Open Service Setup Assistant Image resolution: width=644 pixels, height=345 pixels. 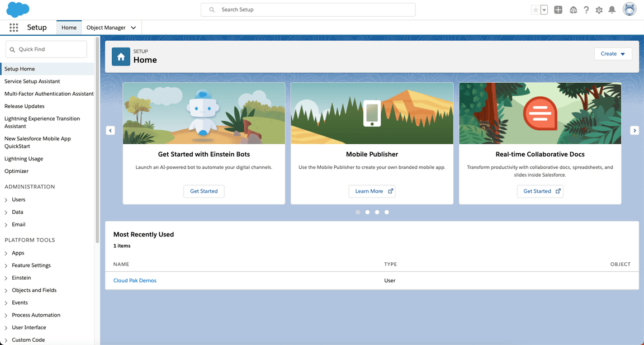32,81
